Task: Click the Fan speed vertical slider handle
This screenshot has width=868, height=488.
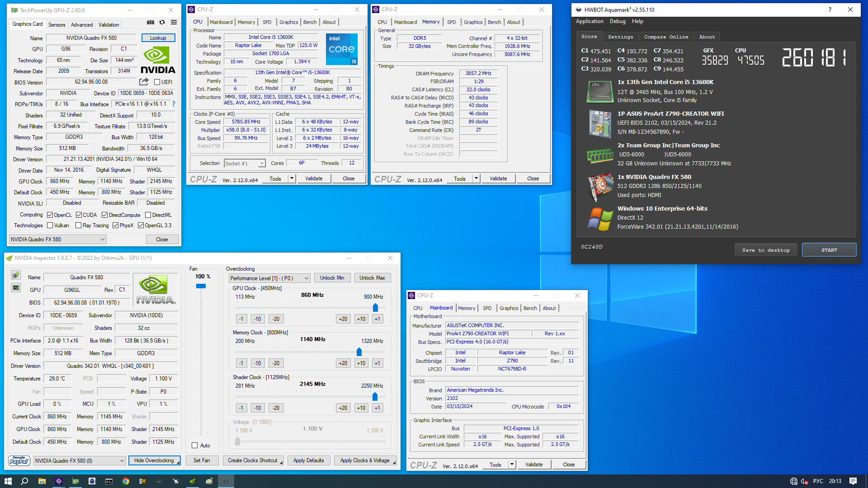Action: pyautogui.click(x=201, y=286)
